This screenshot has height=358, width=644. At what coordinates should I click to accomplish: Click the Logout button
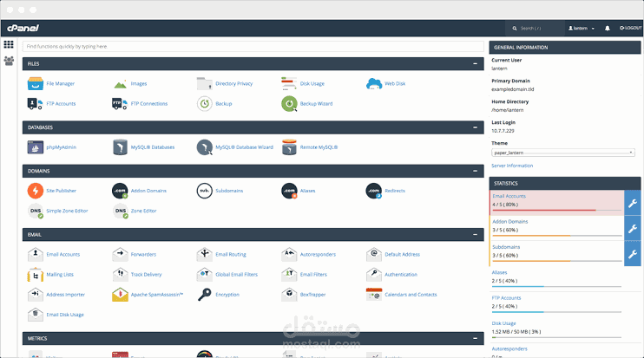pyautogui.click(x=630, y=28)
